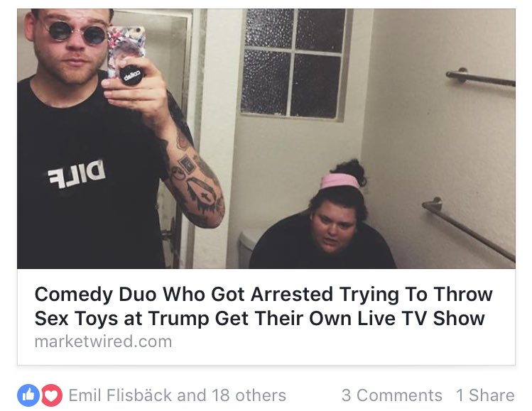Click the DILF text on the black shirt
The width and height of the screenshot is (532, 411).
(x=77, y=174)
